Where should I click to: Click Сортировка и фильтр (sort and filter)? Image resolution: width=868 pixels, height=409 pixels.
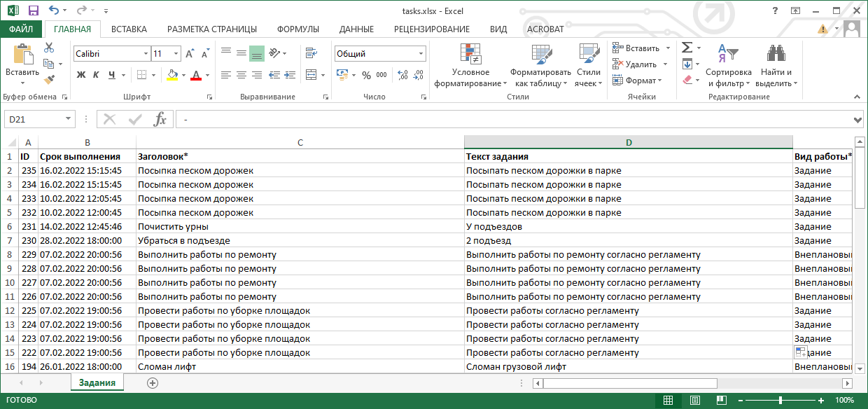pos(728,67)
